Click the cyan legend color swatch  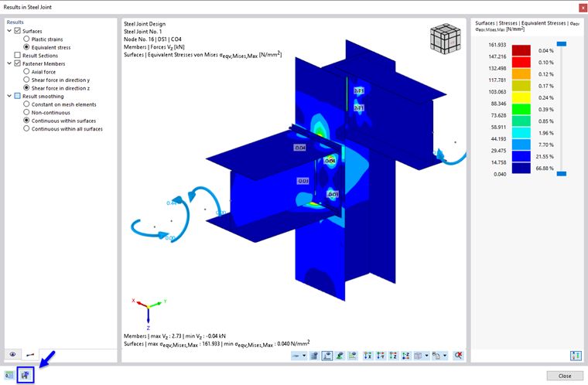pyautogui.click(x=521, y=133)
